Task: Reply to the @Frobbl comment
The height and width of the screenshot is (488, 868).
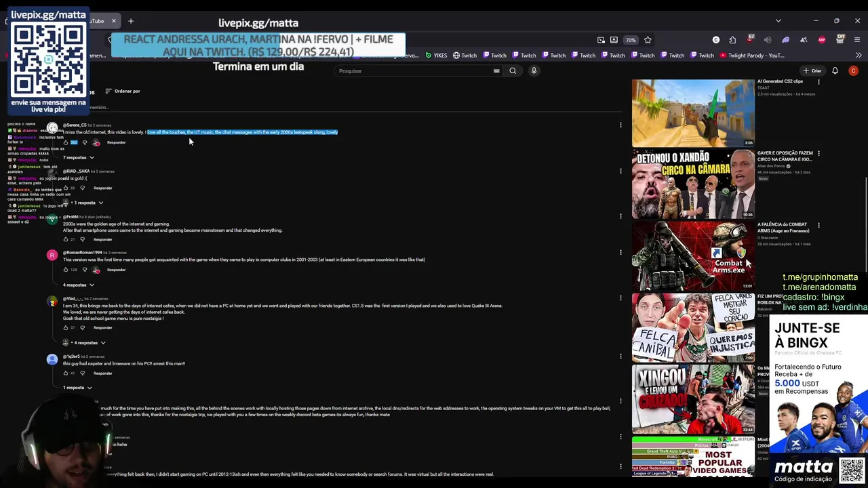Action: 102,239
